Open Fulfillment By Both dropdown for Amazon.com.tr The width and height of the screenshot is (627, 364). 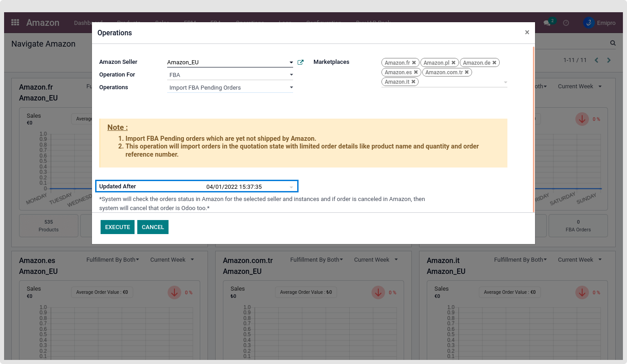pos(316,260)
